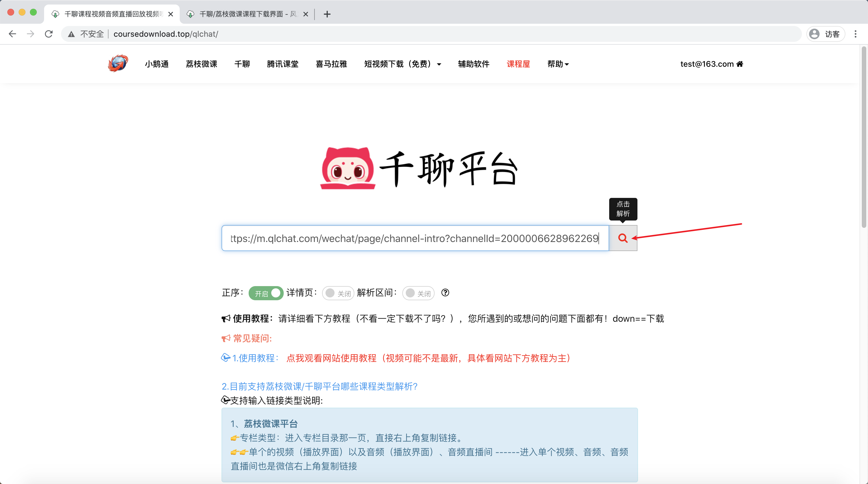Click the 1、荔枝微课平台 heading
The image size is (868, 484).
pos(264,424)
